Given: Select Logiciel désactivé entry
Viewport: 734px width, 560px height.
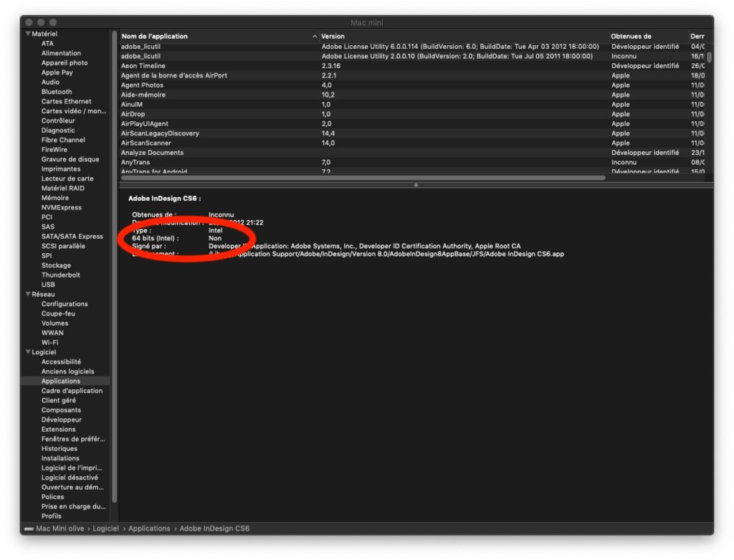Looking at the screenshot, I should 70,478.
